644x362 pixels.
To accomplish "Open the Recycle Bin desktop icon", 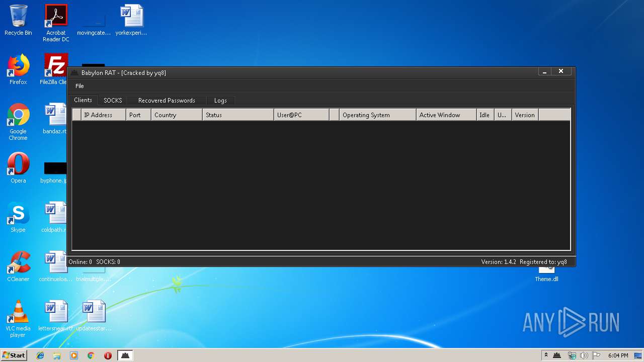I will (x=18, y=20).
